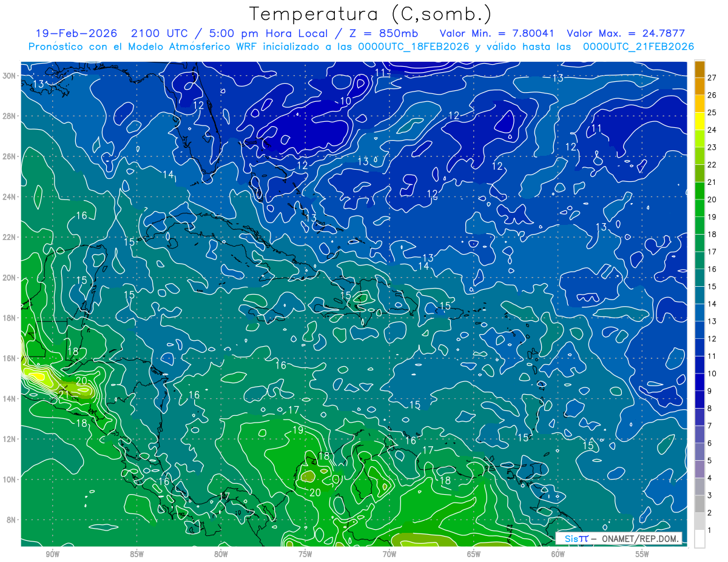Click the color scale value "27"
Screen dimensions: 728x562
point(712,78)
